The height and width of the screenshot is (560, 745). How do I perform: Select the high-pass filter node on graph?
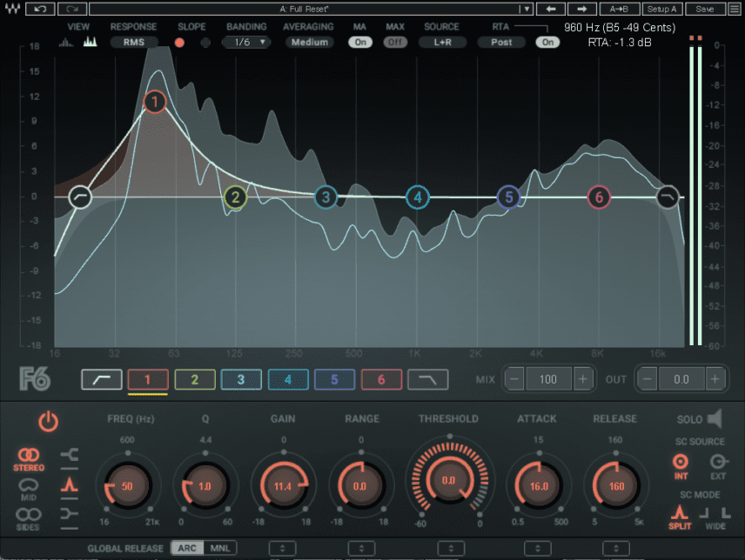click(x=80, y=197)
